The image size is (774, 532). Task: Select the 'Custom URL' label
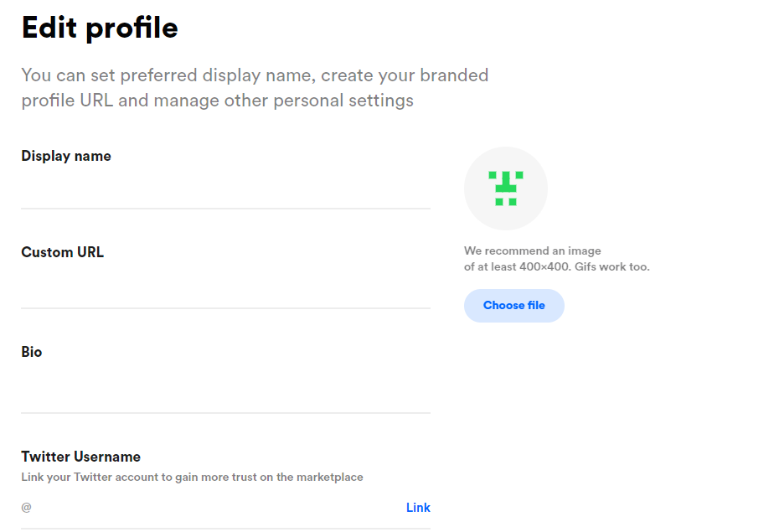coord(63,252)
